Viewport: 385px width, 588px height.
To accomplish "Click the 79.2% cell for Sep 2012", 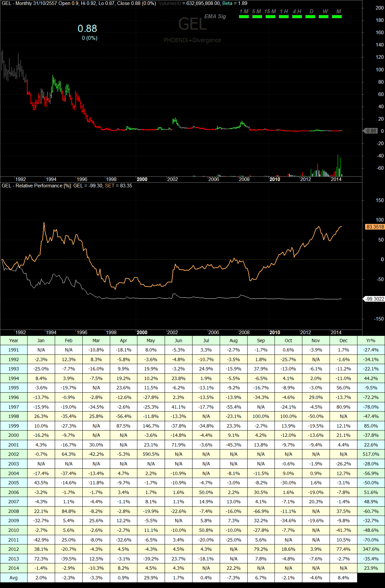I will 261,549.
